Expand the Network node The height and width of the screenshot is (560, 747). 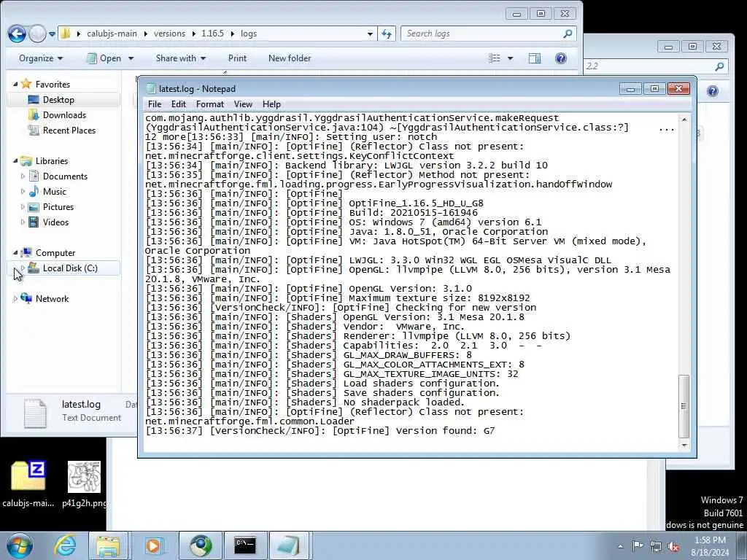[15, 298]
